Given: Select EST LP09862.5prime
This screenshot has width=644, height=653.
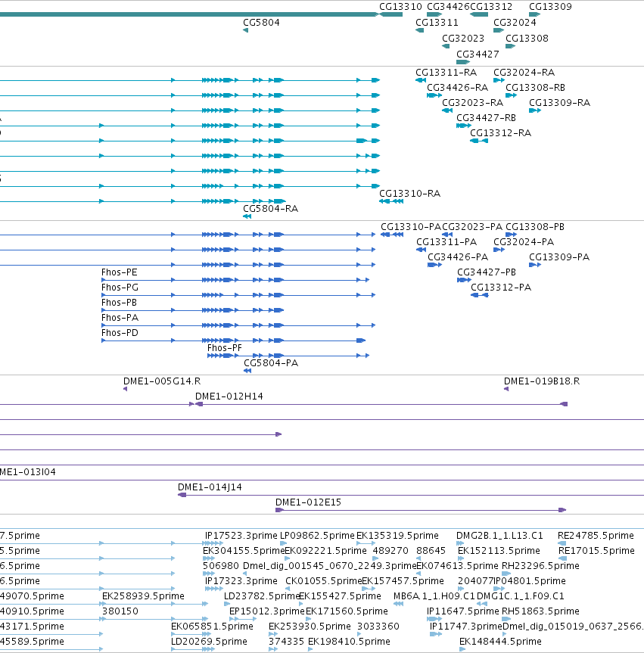Looking at the screenshot, I should coord(317,536).
